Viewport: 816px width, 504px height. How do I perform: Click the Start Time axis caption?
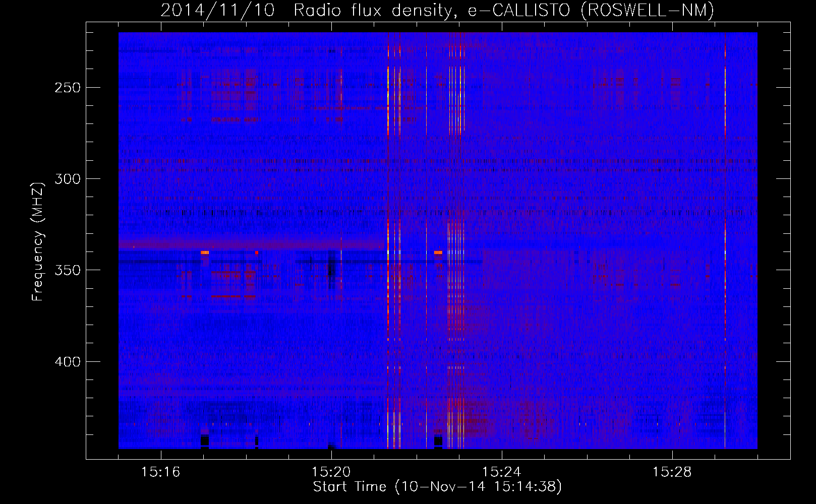pos(437,487)
